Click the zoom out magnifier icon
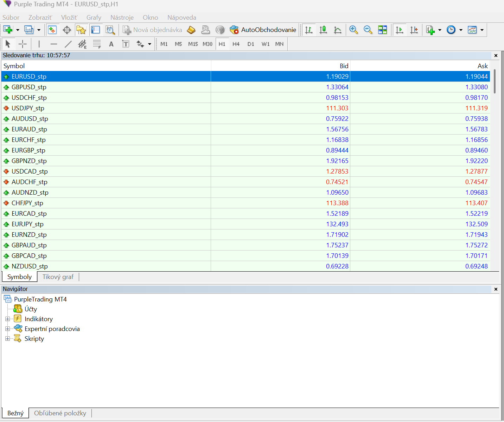The width and height of the screenshot is (504, 422). [368, 30]
